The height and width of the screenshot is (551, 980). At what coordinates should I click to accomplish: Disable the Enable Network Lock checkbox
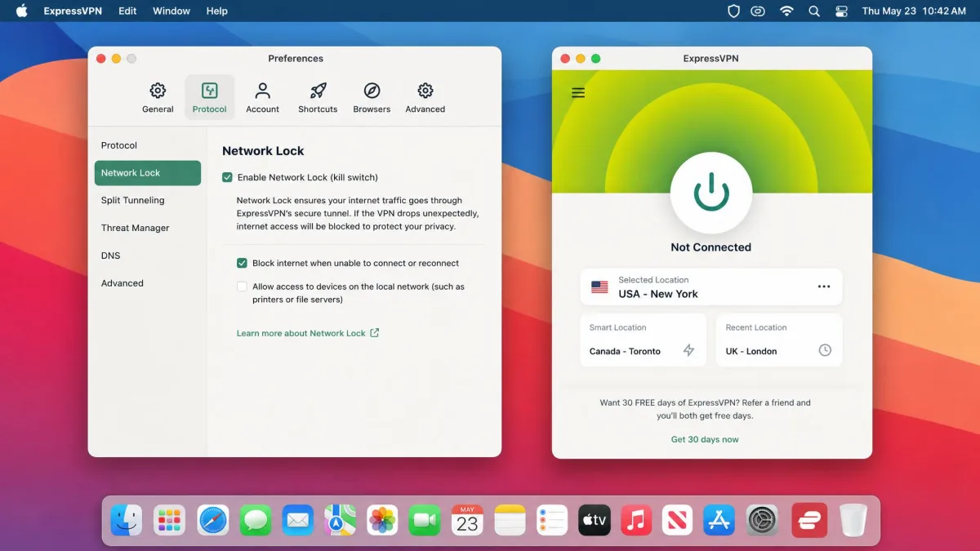click(x=227, y=177)
